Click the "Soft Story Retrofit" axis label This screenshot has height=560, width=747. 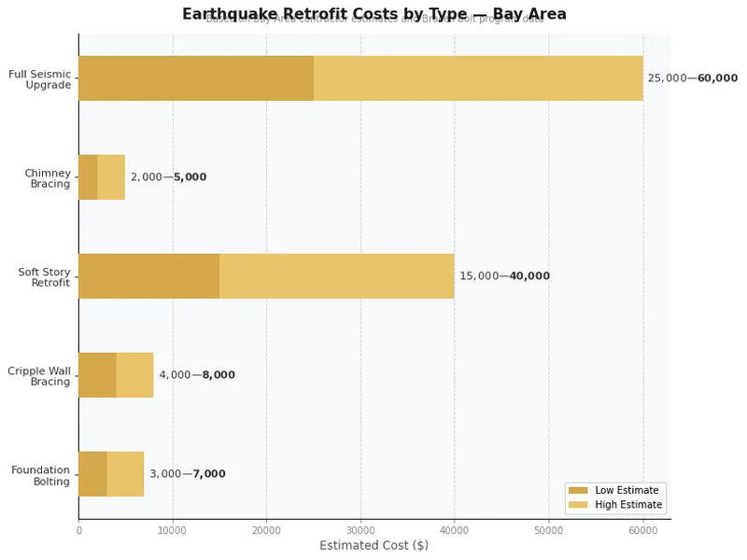tap(44, 277)
